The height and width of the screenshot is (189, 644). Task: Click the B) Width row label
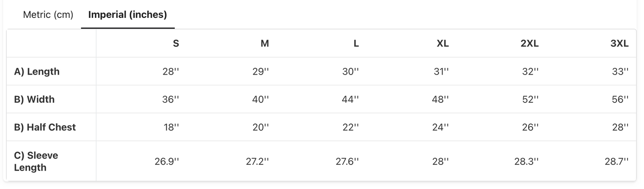point(34,99)
